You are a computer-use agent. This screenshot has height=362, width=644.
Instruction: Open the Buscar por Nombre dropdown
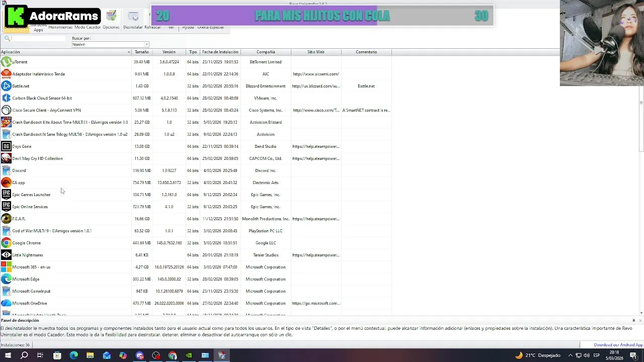click(110, 44)
